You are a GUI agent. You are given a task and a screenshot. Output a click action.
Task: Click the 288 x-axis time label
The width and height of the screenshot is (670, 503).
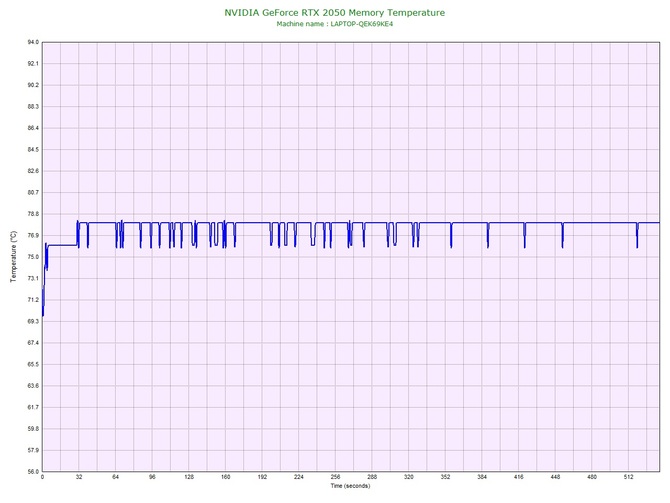pos(372,477)
